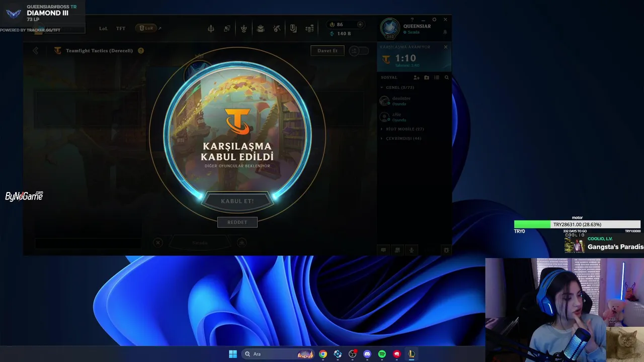Viewport: 644px width, 362px height.
Task: Click the REDDET decline button
Action: pos(237,222)
